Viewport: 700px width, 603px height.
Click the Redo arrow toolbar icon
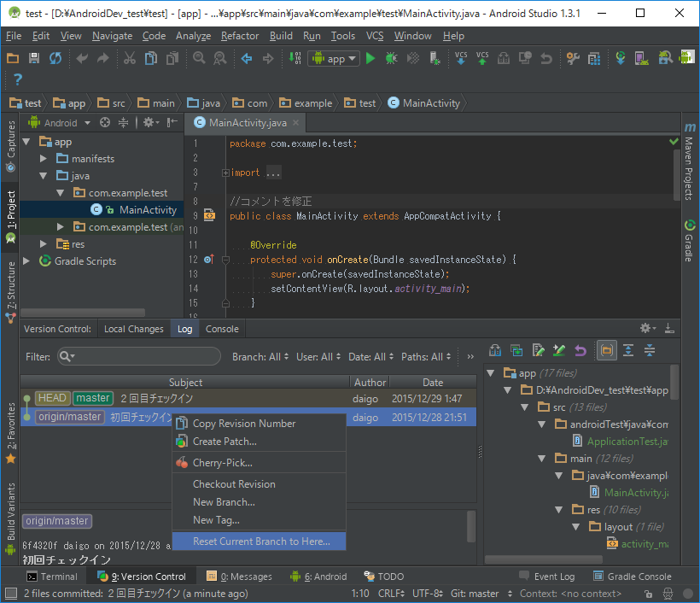click(x=103, y=58)
